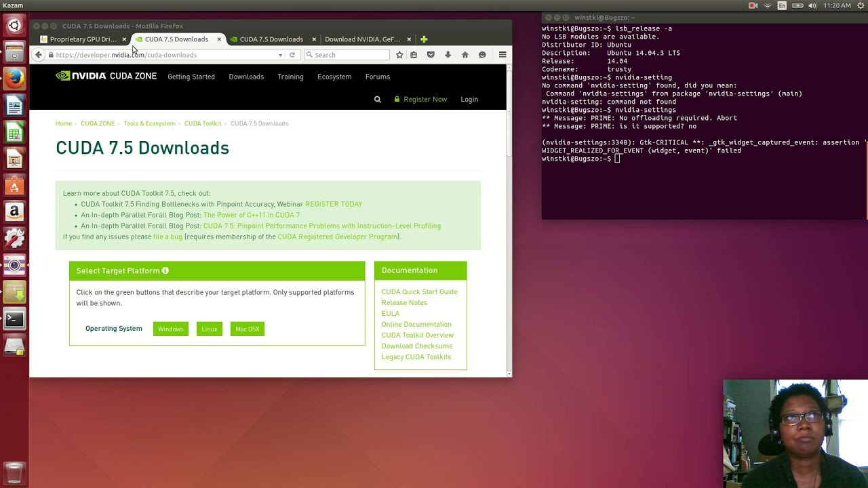
Task: Open Forums in the NVIDIA navigation
Action: point(378,77)
